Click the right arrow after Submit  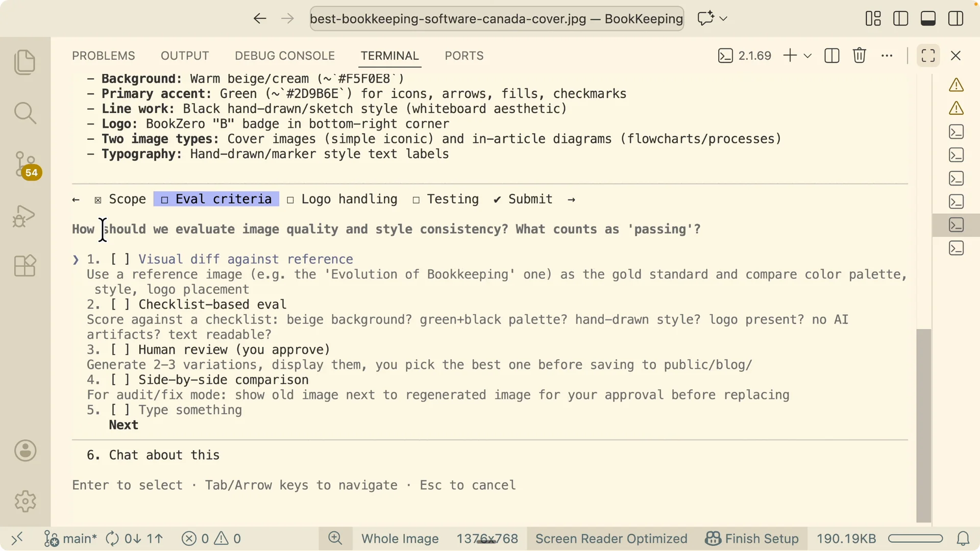point(572,199)
